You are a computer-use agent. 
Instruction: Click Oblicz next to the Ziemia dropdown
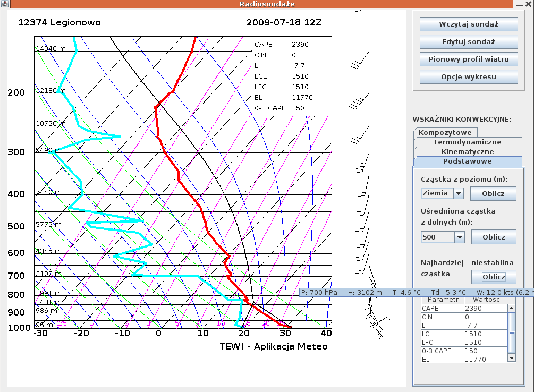(493, 193)
